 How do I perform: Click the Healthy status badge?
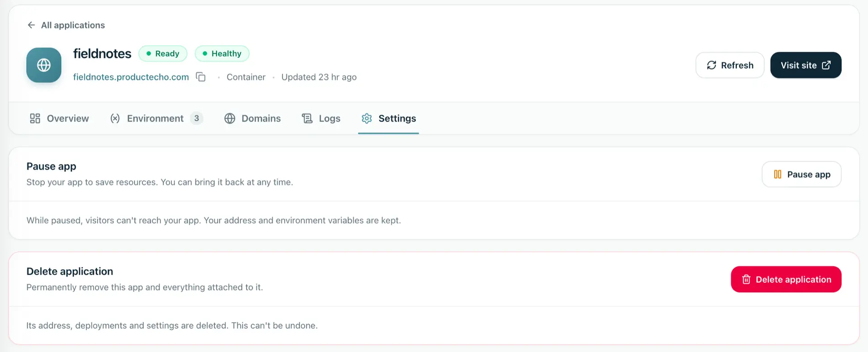click(222, 53)
